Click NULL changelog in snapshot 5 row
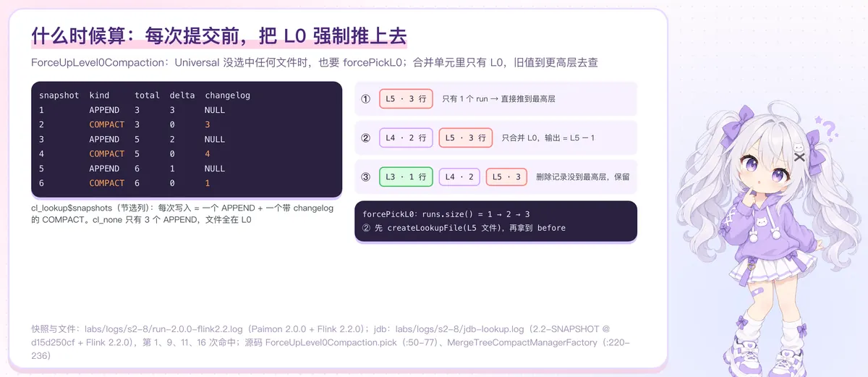Image resolution: width=868 pixels, height=377 pixels. point(215,169)
